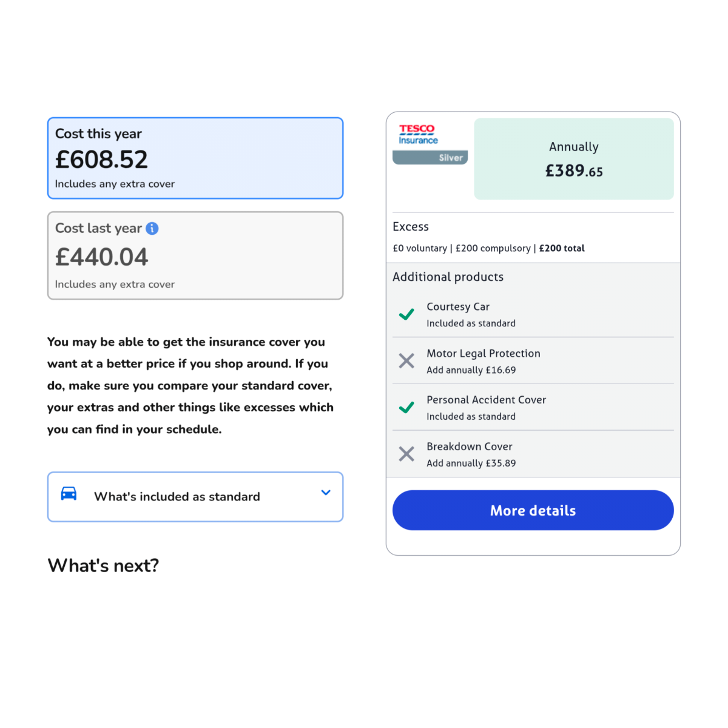728x728 pixels.
Task: Click the Annually £389.65 price panel
Action: (x=574, y=159)
